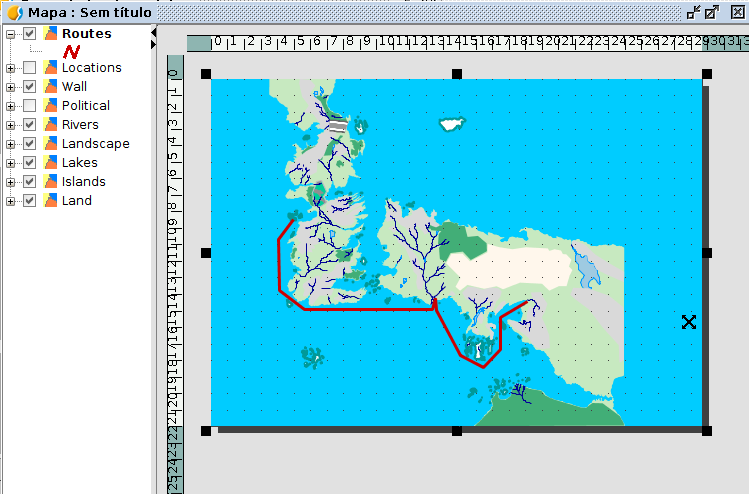Click the Rivers layer icon
Screen dimensions: 749x494
coord(50,125)
